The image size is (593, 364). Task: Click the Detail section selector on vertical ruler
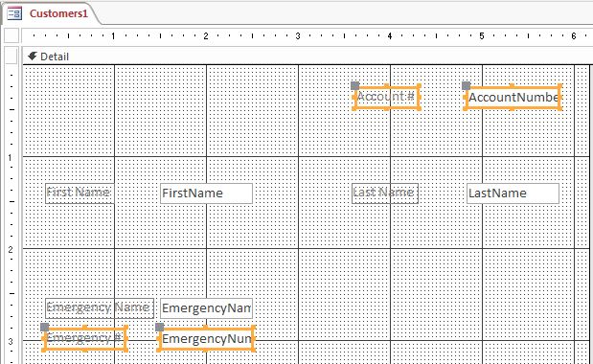coord(11,57)
